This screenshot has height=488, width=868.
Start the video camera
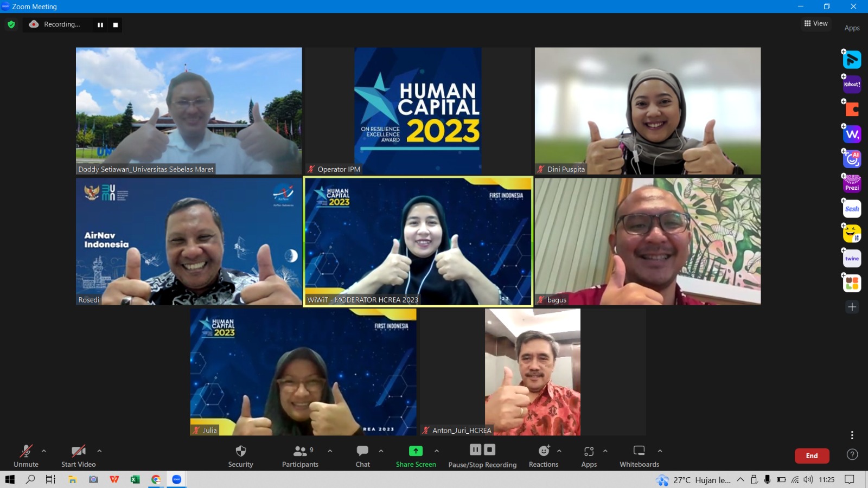pos(79,456)
